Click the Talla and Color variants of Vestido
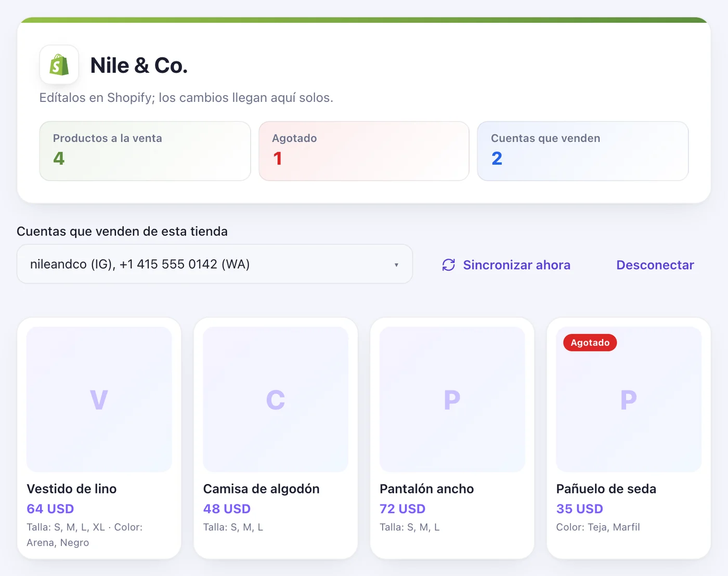 (x=85, y=535)
